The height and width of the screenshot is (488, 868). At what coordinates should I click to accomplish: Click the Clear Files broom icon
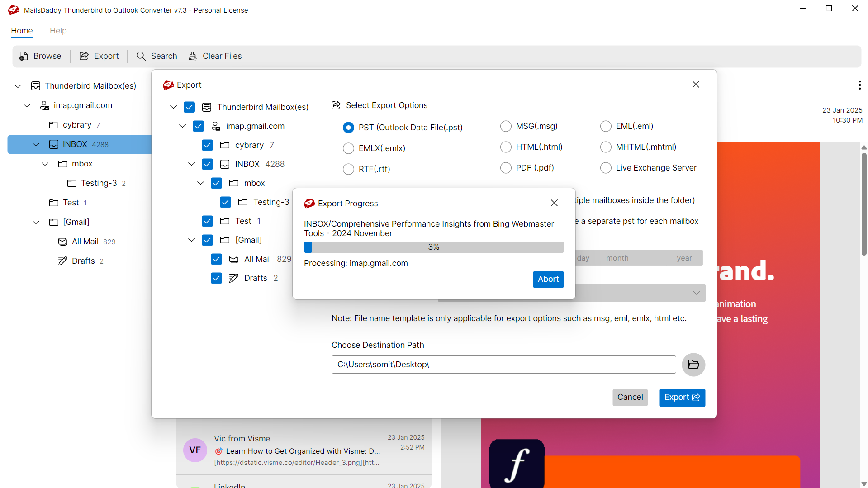[193, 56]
